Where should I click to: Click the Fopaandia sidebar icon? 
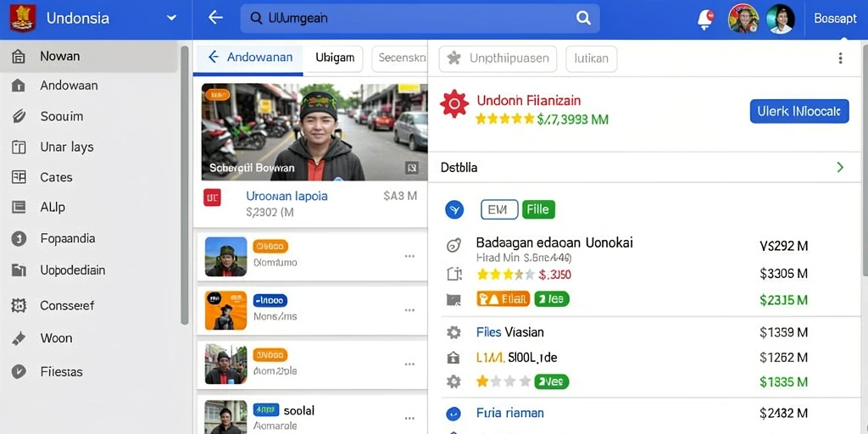[x=19, y=238]
